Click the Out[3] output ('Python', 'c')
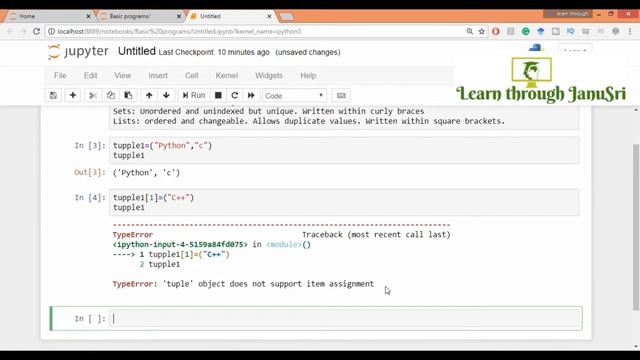The width and height of the screenshot is (640, 360). [x=147, y=173]
